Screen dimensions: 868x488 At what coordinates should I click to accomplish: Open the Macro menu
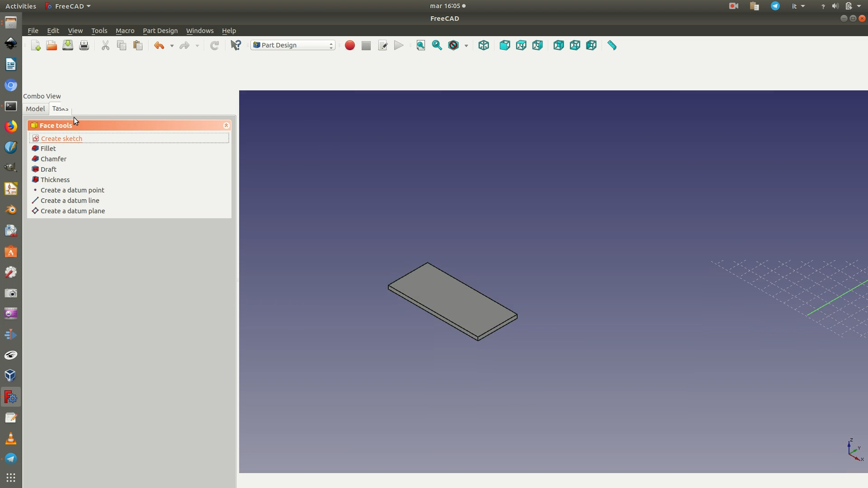(125, 31)
